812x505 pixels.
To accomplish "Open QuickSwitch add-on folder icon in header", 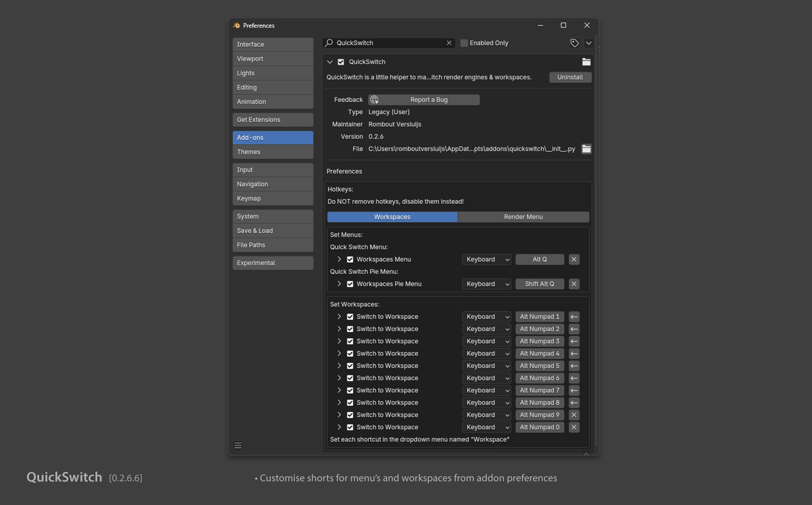I will point(586,62).
